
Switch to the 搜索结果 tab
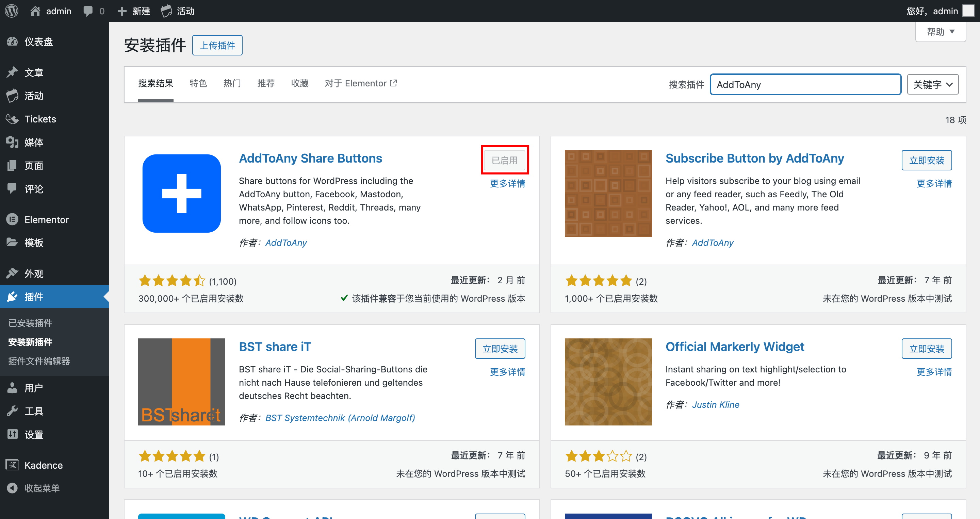pos(156,83)
